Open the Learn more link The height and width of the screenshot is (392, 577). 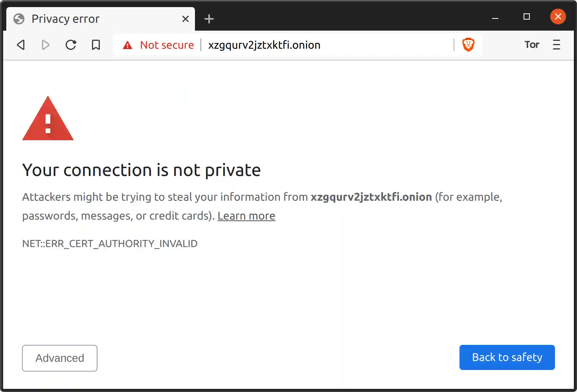[x=246, y=216]
